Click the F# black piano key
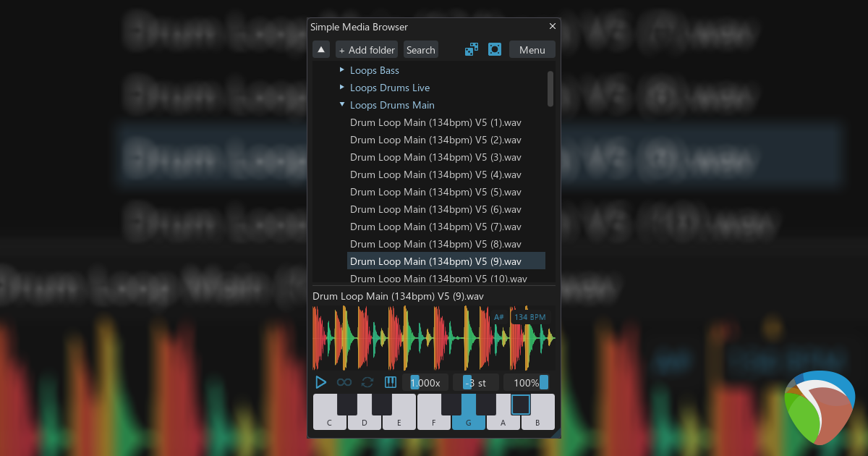 451,404
